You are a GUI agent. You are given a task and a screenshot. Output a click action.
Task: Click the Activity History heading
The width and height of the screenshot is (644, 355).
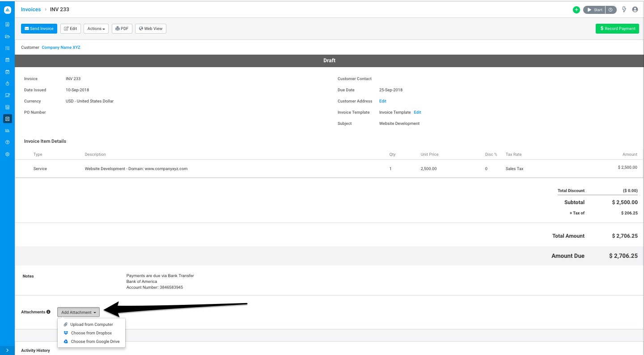click(35, 351)
